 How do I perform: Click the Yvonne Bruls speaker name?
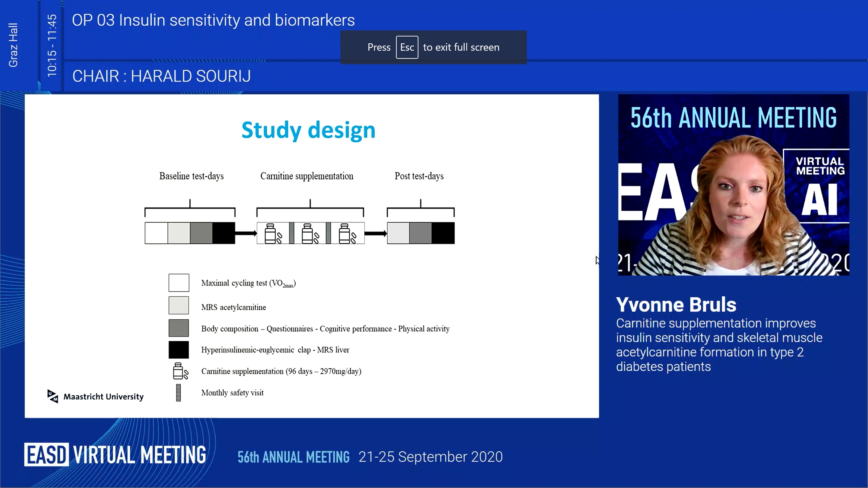click(x=676, y=304)
